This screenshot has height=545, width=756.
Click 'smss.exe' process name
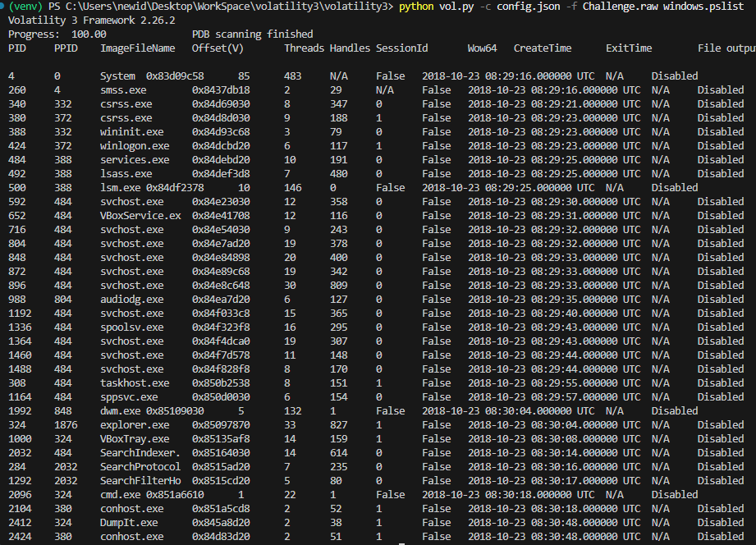coord(123,90)
